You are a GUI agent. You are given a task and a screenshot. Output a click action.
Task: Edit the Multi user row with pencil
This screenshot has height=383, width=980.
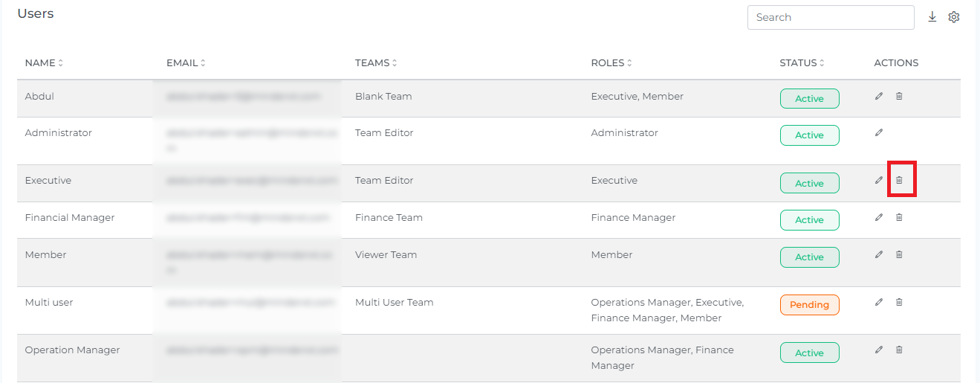(x=879, y=302)
